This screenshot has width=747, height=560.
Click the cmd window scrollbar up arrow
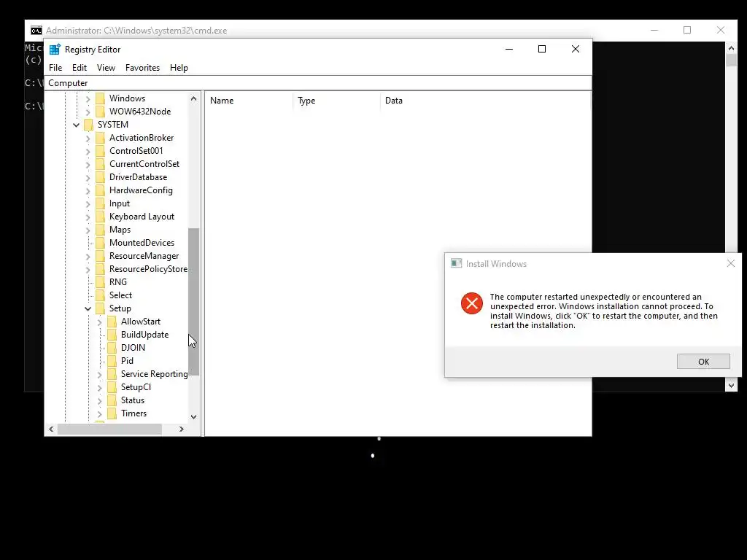click(731, 47)
